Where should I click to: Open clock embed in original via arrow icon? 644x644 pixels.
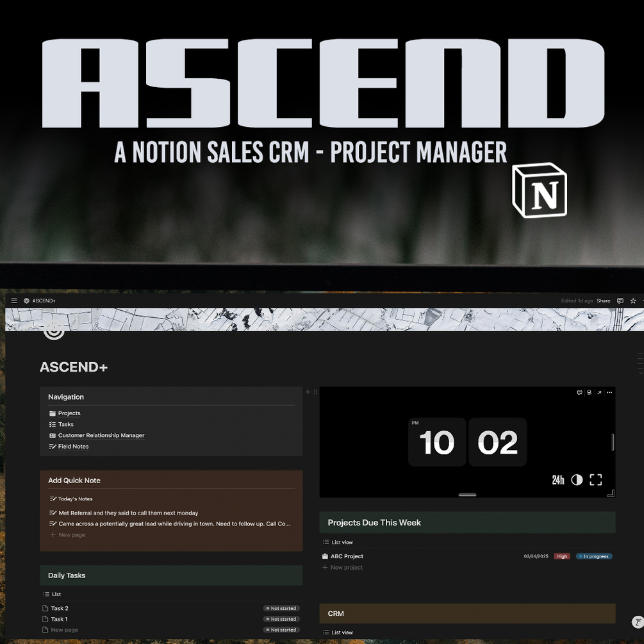click(599, 393)
